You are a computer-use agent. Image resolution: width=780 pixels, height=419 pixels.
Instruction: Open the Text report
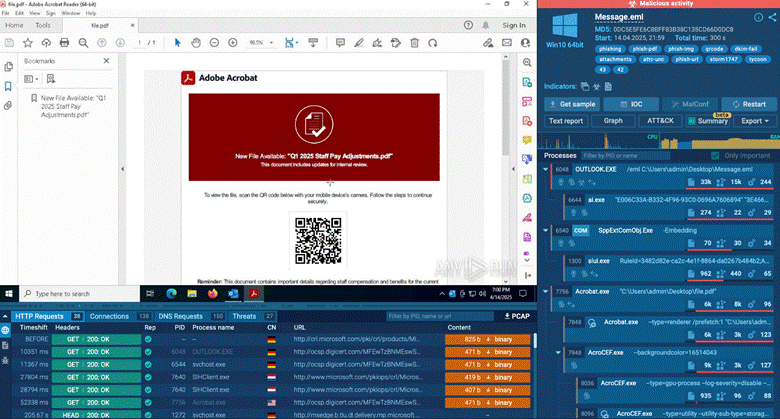[566, 121]
